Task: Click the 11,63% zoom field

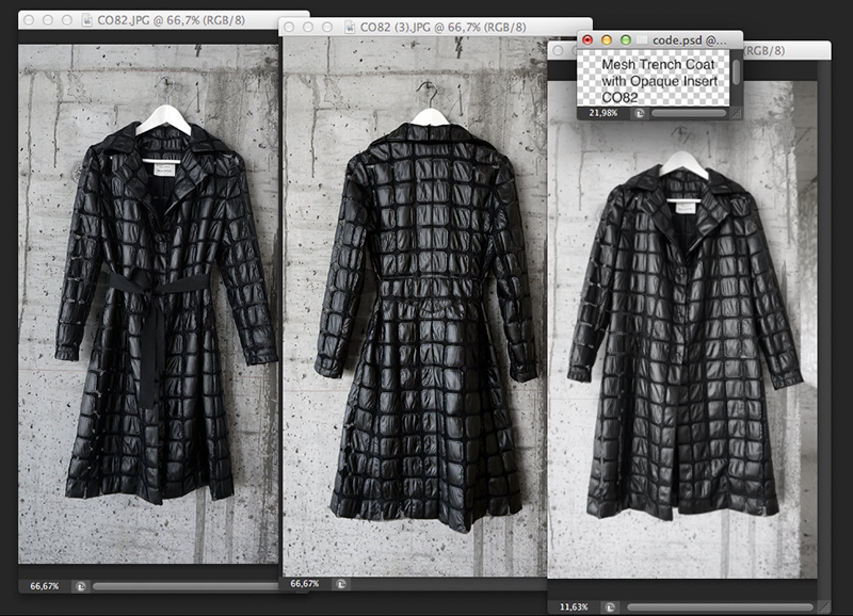Action: (x=574, y=607)
